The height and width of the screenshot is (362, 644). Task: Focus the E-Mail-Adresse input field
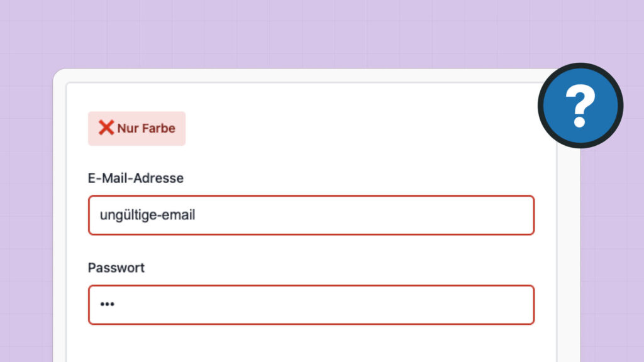coord(311,215)
